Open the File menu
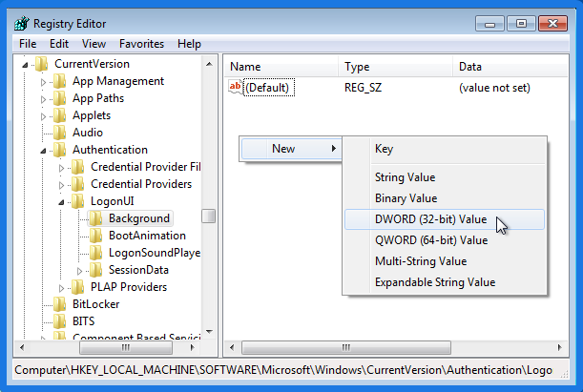Screen dimensions: 583x392 click(28, 44)
